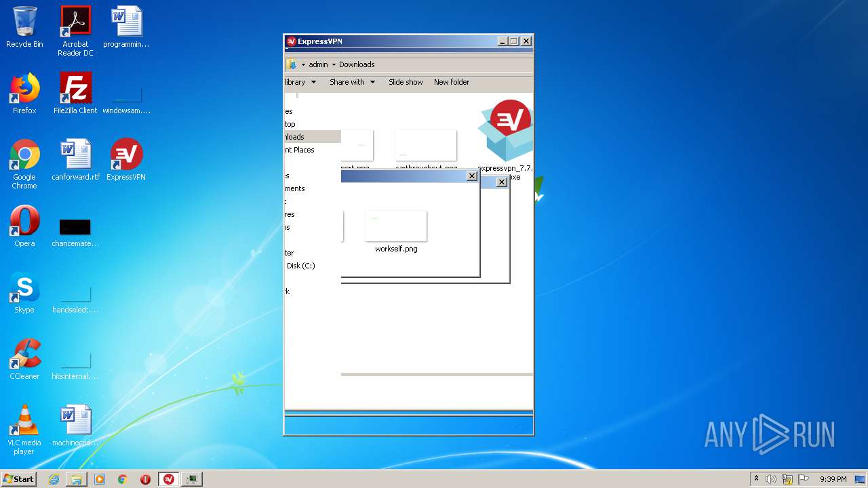Open the Share with dropdown menu
Viewport: 868px width, 488px height.
pos(352,82)
